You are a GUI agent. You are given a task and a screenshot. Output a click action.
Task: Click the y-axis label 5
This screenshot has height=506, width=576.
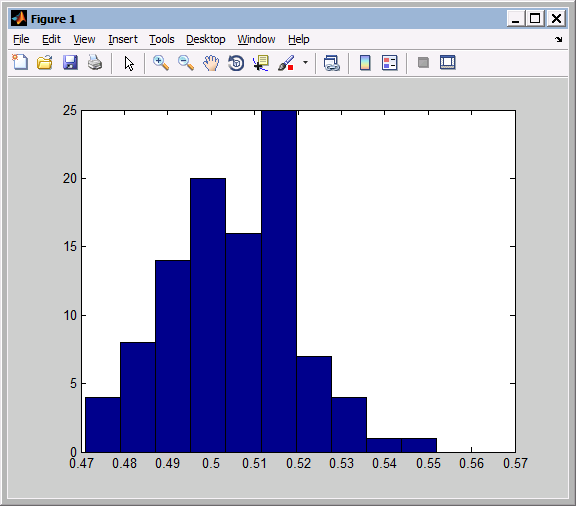click(x=73, y=384)
